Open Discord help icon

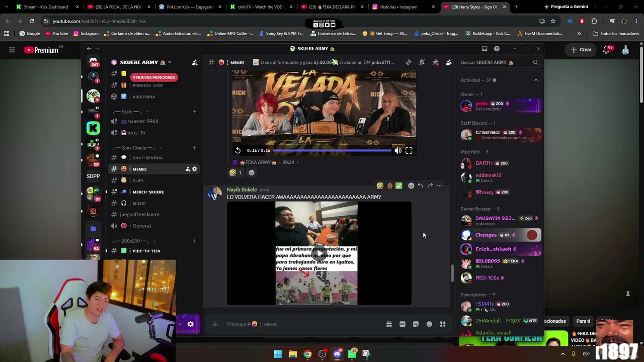[497, 49]
